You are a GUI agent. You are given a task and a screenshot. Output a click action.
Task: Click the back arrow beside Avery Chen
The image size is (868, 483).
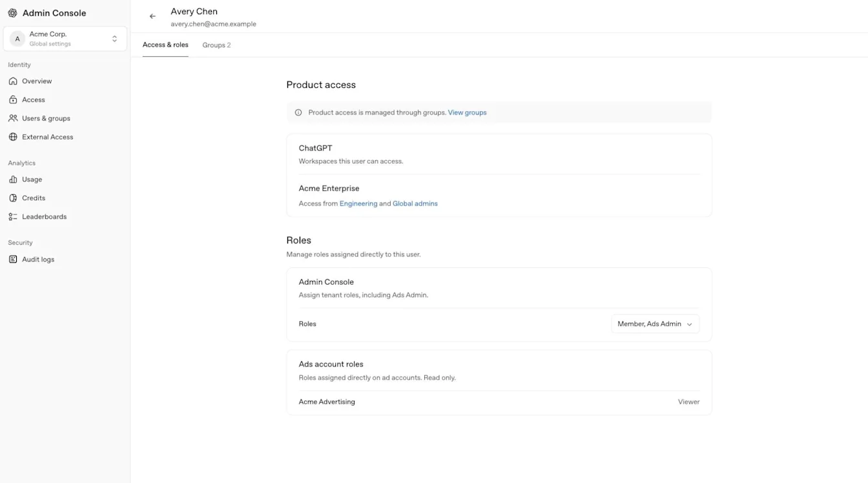152,16
